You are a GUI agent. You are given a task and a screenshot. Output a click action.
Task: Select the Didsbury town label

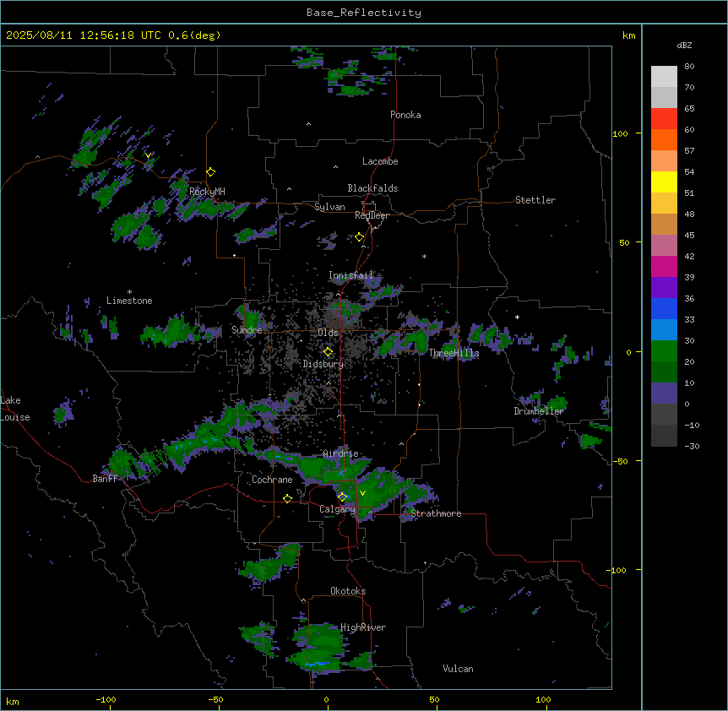tap(323, 364)
